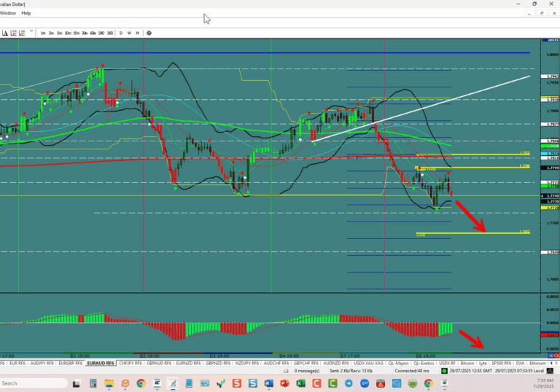The image size is (560, 392).
Task: Open the Help menu
Action: 26,13
